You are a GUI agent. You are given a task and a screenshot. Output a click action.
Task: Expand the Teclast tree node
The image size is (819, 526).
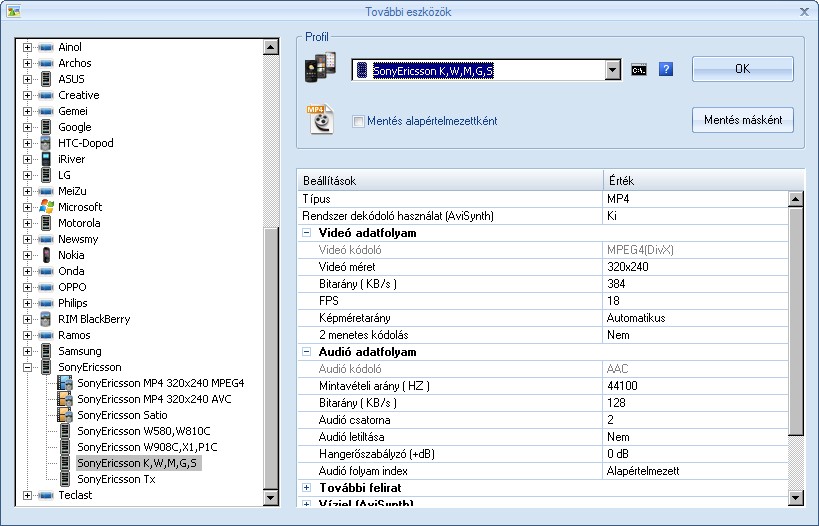pyautogui.click(x=27, y=495)
